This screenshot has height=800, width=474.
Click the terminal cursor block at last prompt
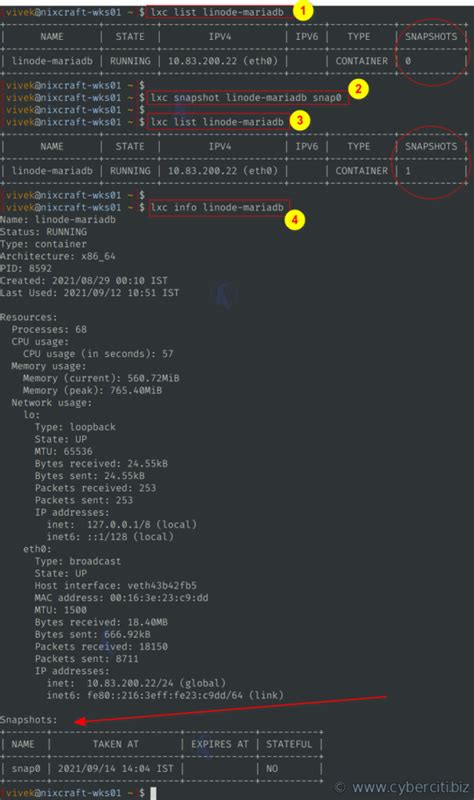[x=153, y=793]
